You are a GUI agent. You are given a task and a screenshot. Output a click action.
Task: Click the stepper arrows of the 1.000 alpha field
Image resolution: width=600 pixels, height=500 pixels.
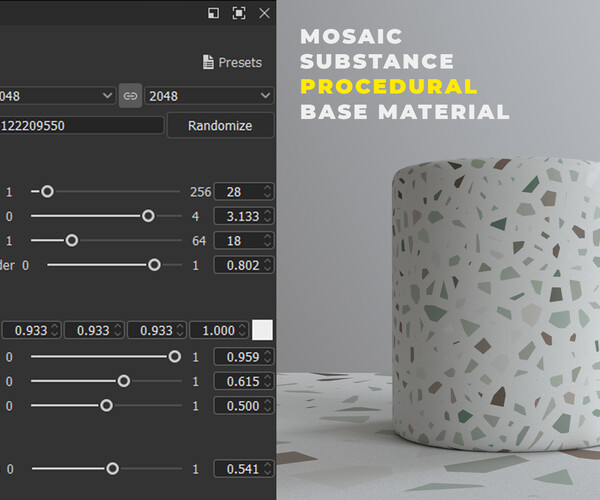coord(242,330)
